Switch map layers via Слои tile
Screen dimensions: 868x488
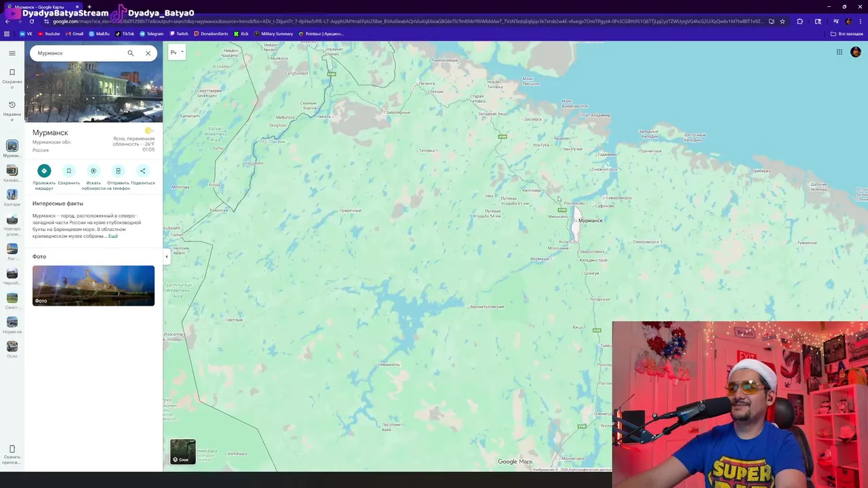point(182,451)
